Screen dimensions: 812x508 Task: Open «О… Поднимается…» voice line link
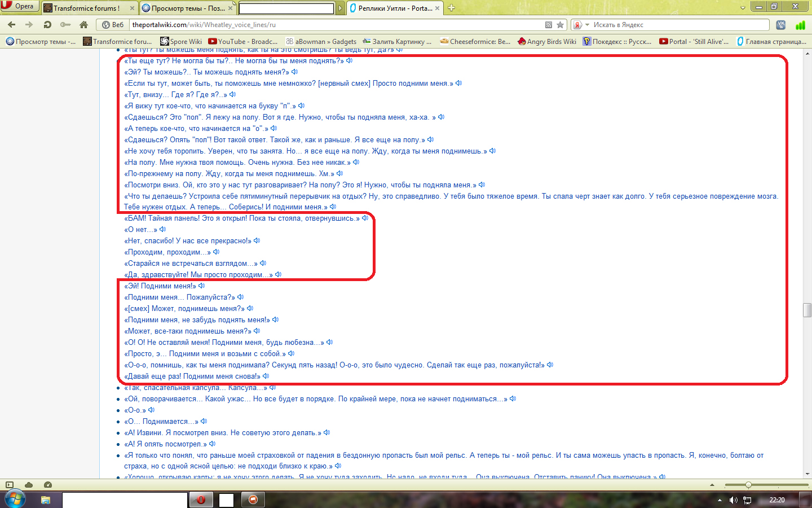click(x=161, y=422)
